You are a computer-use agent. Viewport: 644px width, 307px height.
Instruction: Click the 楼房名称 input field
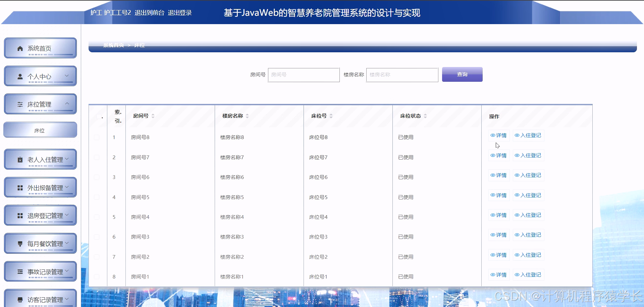click(401, 75)
